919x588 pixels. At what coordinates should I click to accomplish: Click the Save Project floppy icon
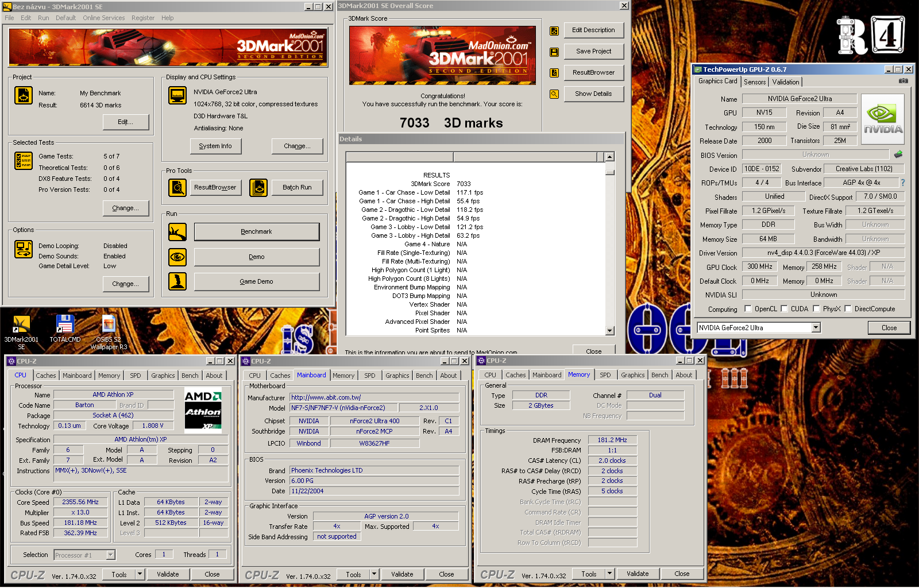tap(554, 52)
